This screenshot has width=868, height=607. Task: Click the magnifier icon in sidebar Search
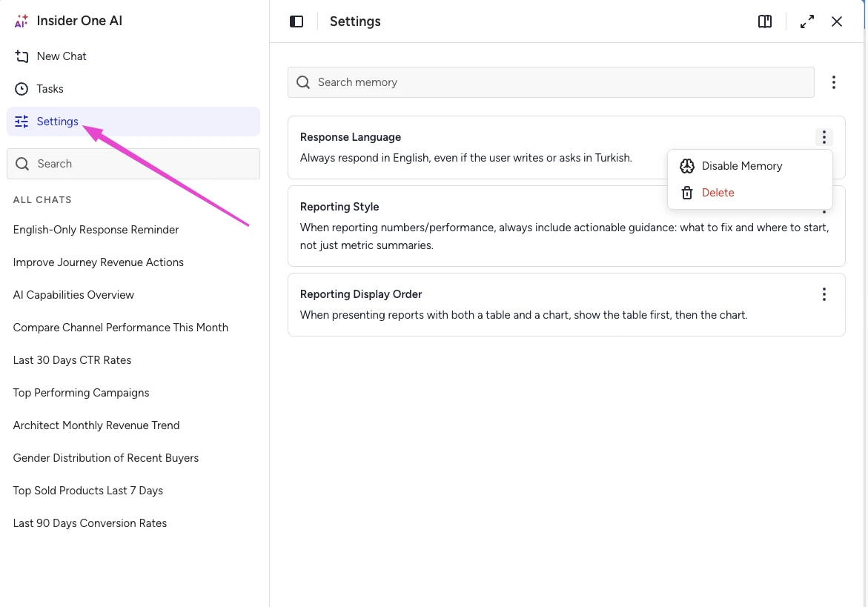(22, 164)
